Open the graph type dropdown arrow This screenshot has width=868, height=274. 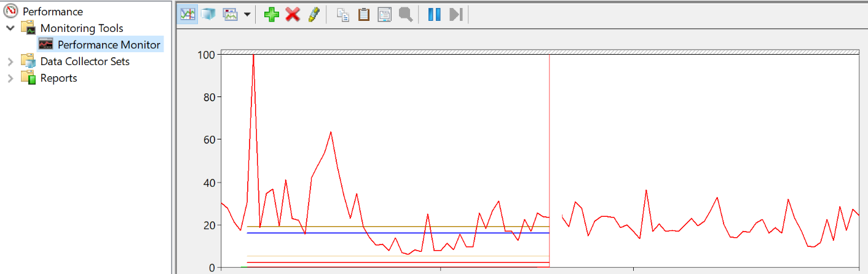click(x=247, y=15)
